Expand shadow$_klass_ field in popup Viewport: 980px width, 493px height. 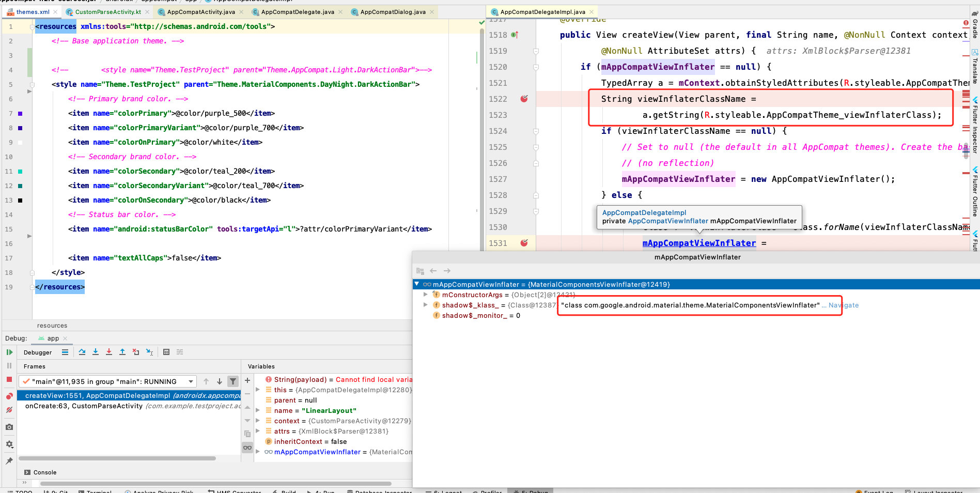[426, 305]
